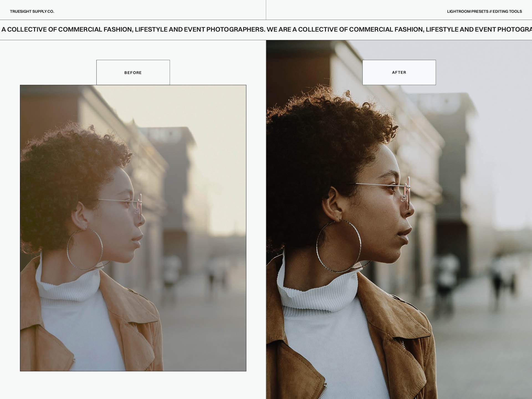Click the scrolling collective photographers marquee text
532x399 pixels.
coord(266,30)
